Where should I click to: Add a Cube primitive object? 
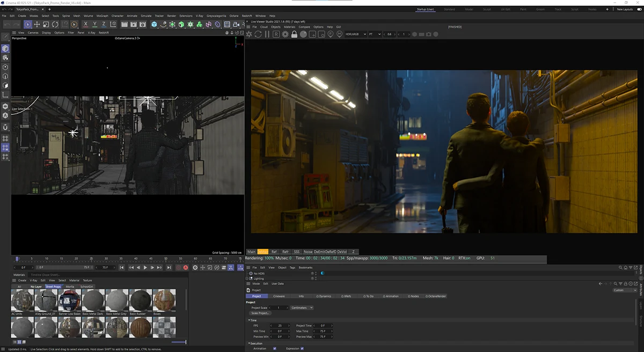tap(155, 24)
